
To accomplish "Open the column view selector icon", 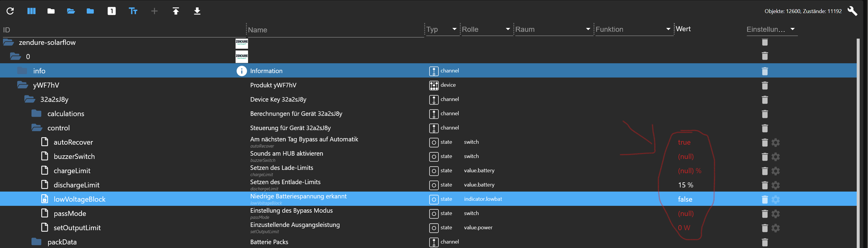I will click(31, 11).
